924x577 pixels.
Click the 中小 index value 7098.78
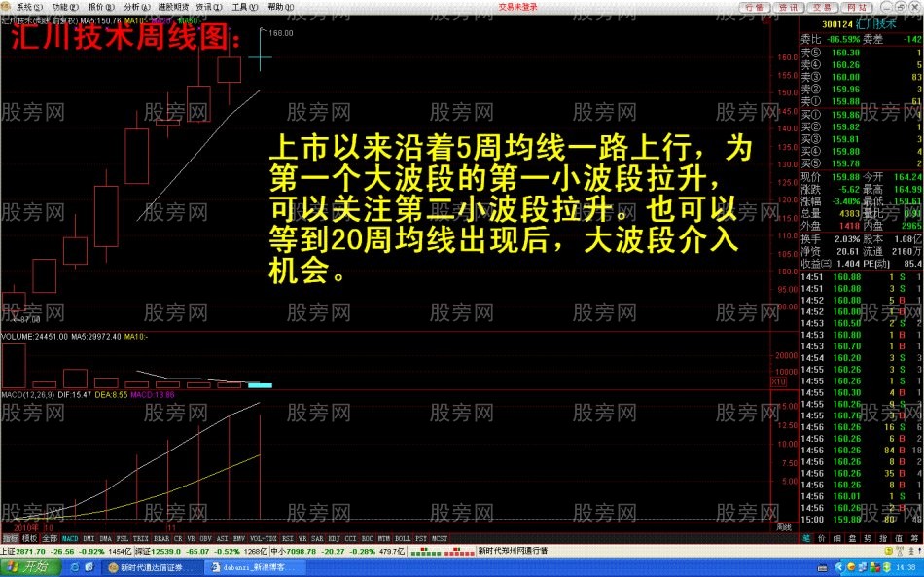pos(302,551)
